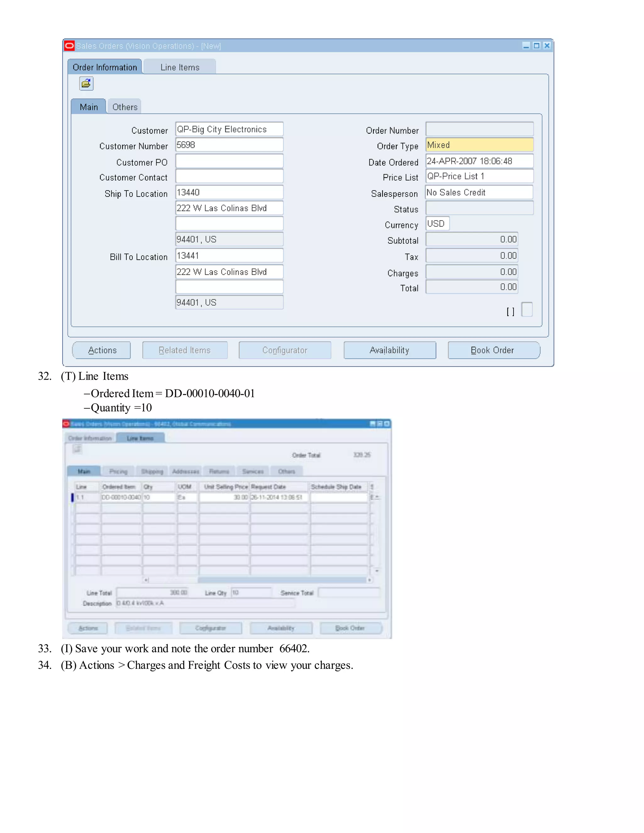Open the Services tab in lower window

pyautogui.click(x=253, y=472)
